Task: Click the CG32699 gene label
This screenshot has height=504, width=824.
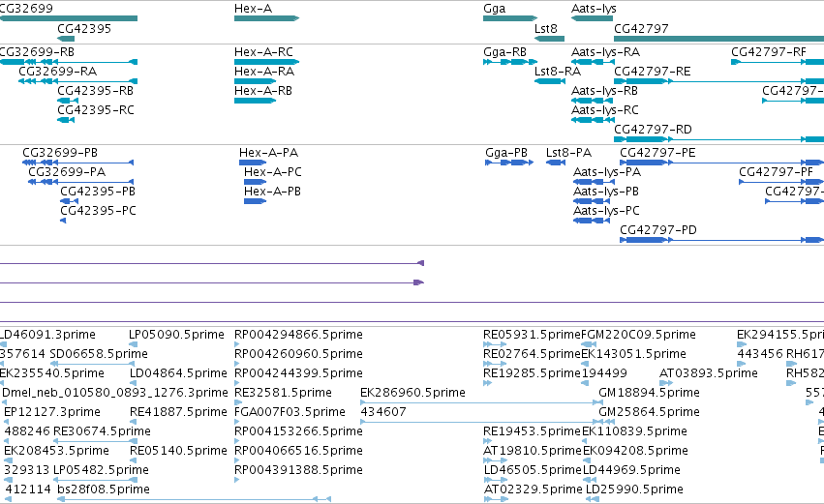Action: click(26, 9)
